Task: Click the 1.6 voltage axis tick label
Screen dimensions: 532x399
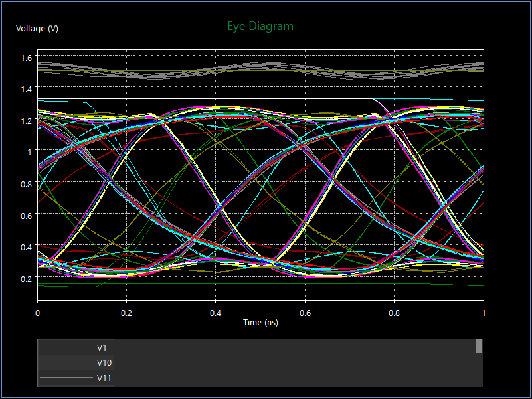Action: (26, 58)
